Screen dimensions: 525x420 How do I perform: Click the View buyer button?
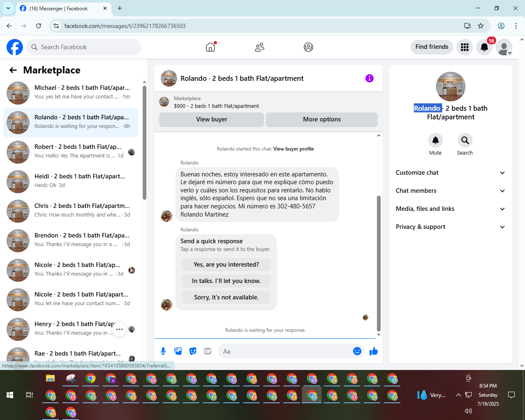coord(212,119)
